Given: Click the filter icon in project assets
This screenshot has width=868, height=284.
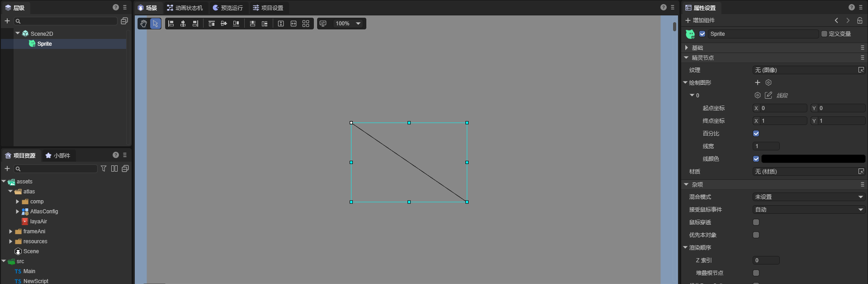Looking at the screenshot, I should click(x=104, y=168).
